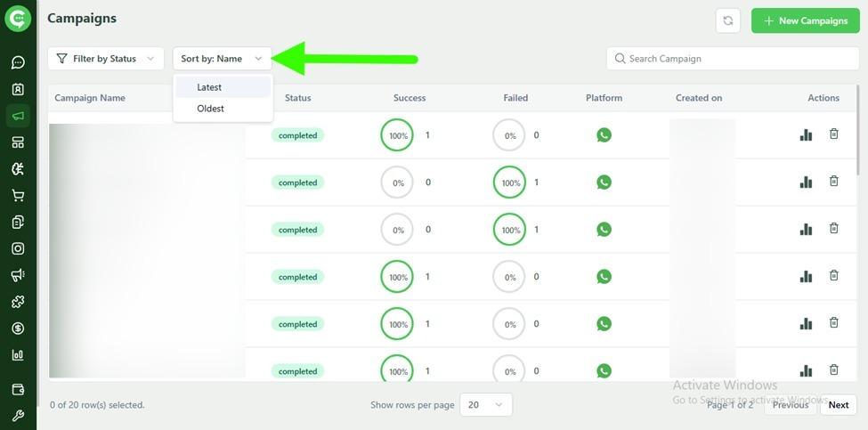The height and width of the screenshot is (430, 868).
Task: Click the Actions column header
Action: (x=823, y=98)
